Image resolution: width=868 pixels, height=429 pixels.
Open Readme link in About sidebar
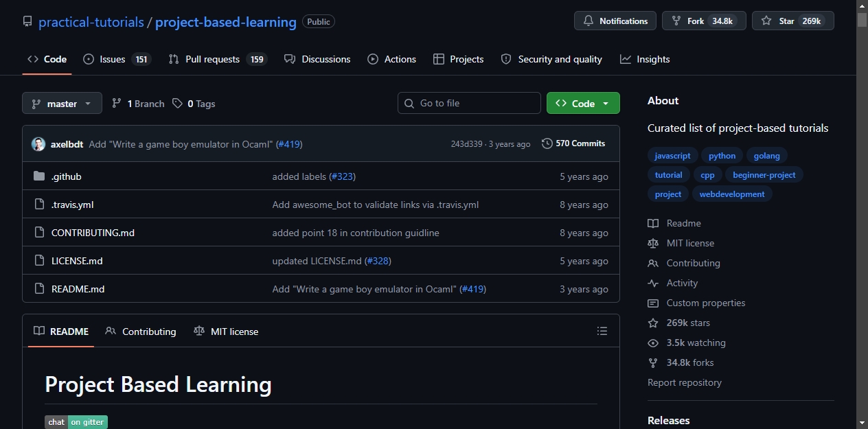coord(674,223)
